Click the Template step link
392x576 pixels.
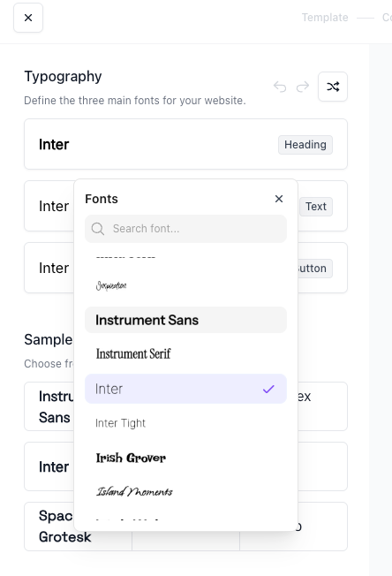click(x=325, y=18)
